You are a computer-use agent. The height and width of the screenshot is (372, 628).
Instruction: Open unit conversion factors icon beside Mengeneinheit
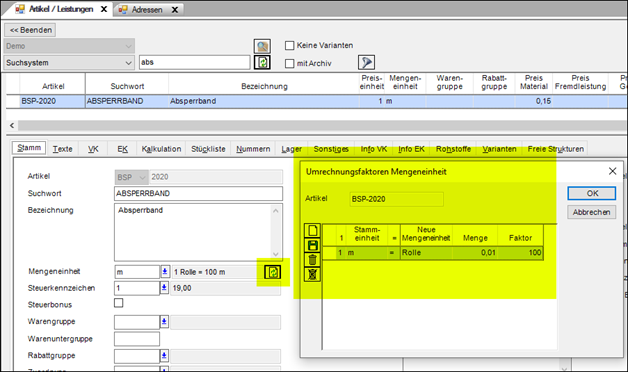(273, 272)
